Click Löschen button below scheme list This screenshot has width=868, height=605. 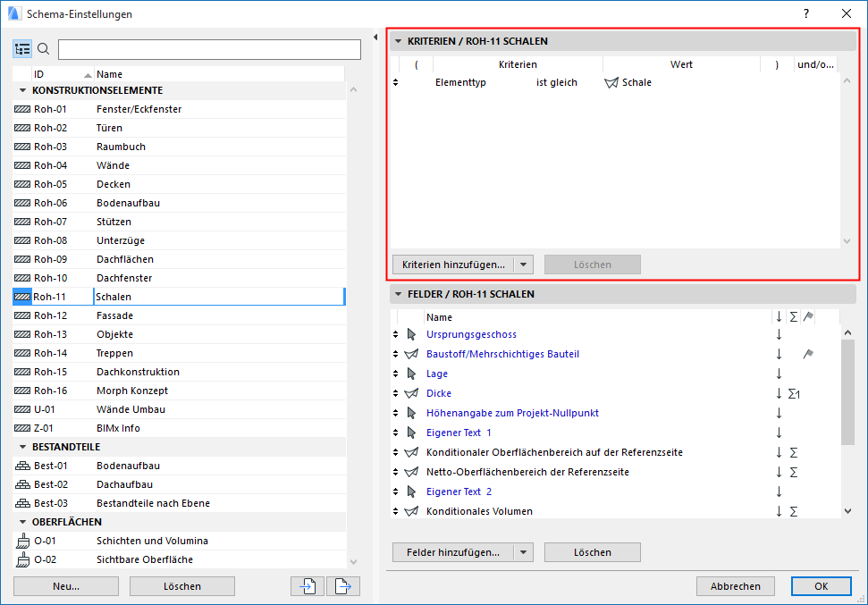[x=182, y=586]
